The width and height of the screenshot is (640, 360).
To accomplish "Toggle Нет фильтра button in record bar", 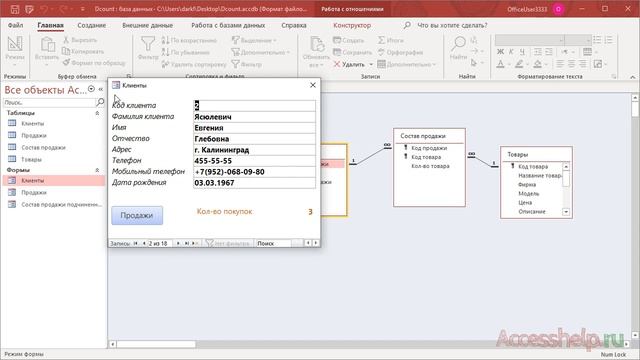I will [228, 243].
